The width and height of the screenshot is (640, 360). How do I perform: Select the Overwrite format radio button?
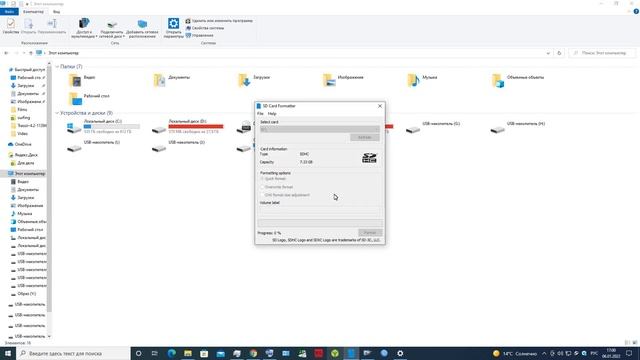[x=262, y=187]
